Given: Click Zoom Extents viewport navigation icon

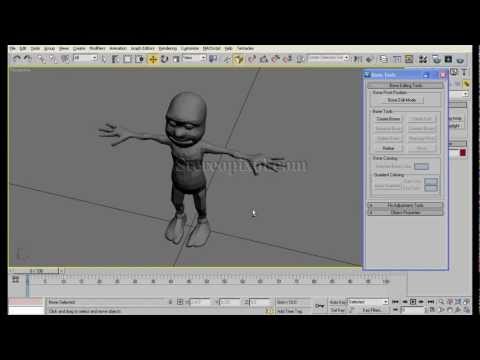Looking at the screenshot, I should tap(458, 302).
